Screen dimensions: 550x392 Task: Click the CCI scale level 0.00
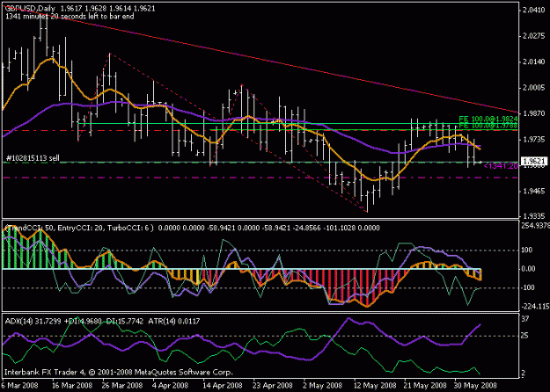pyautogui.click(x=529, y=269)
